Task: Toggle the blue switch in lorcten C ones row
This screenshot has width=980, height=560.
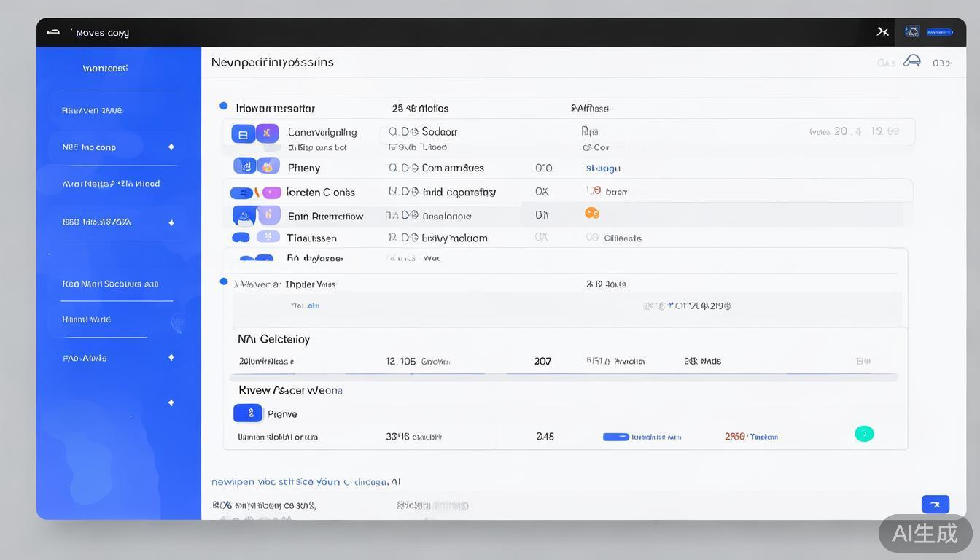Action: 241,193
